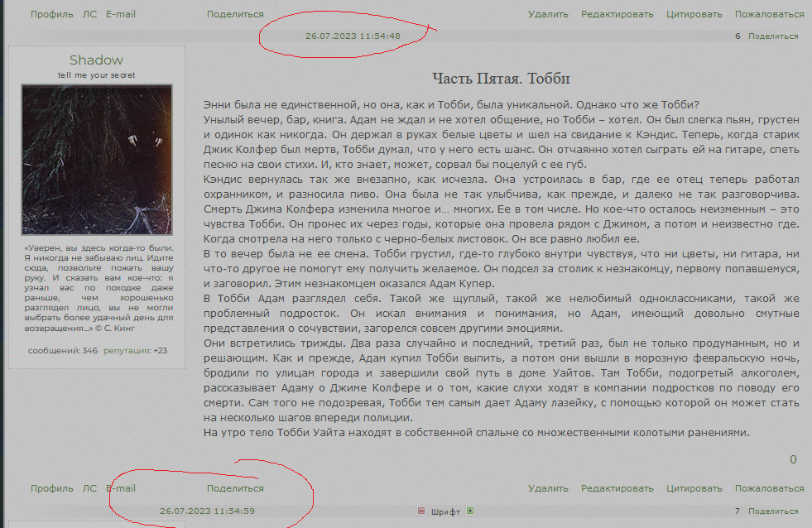The height and width of the screenshot is (528, 812).
Task: Open the timestamp 26.07.2023 11:54:59 permalink
Action: 207,511
